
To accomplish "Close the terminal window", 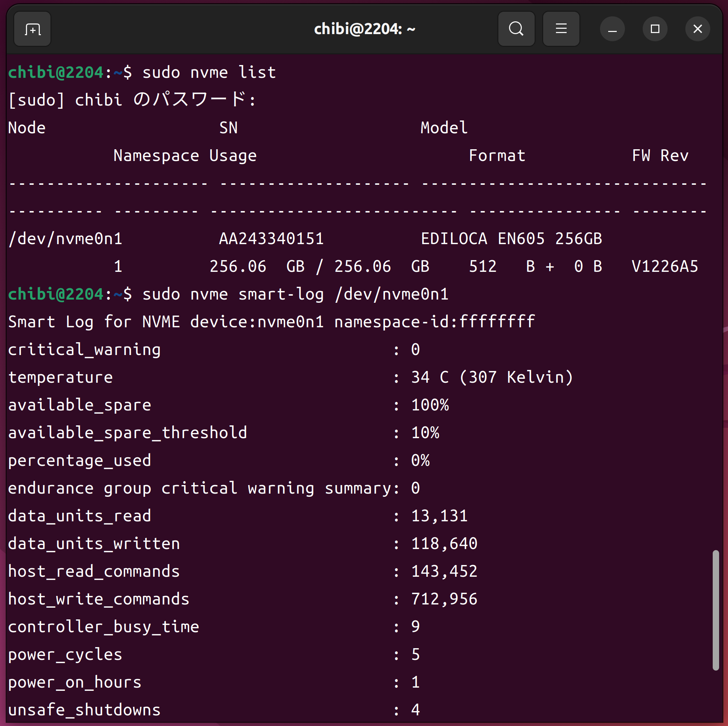I will [x=697, y=29].
